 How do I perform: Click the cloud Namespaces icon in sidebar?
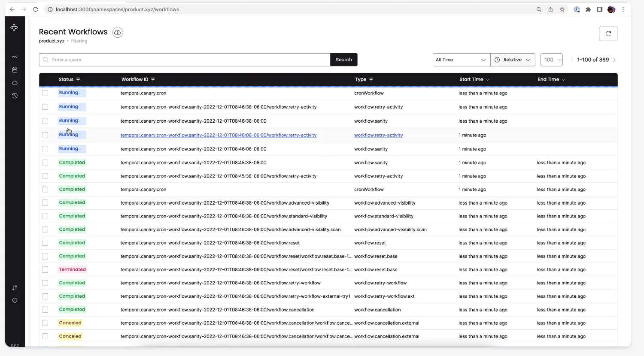(14, 82)
